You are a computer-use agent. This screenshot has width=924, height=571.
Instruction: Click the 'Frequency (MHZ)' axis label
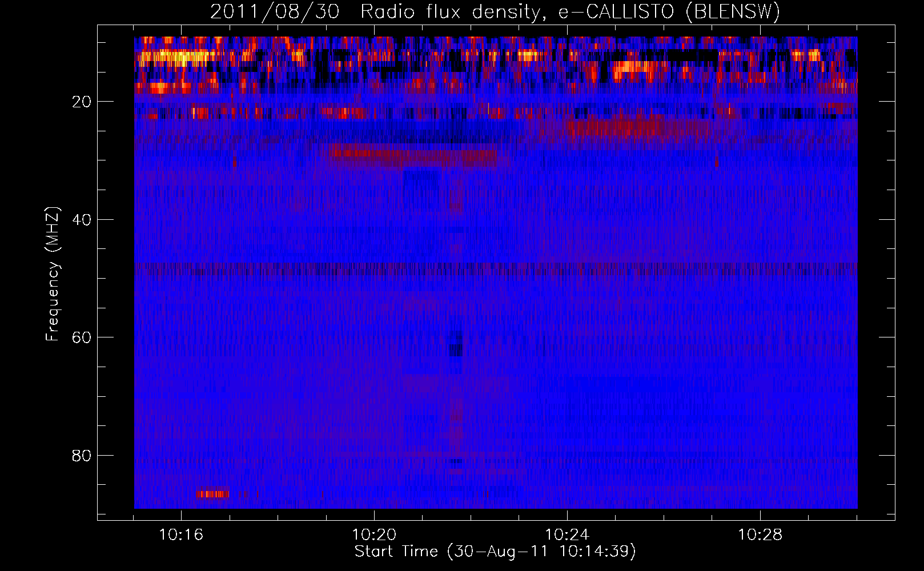(x=53, y=275)
